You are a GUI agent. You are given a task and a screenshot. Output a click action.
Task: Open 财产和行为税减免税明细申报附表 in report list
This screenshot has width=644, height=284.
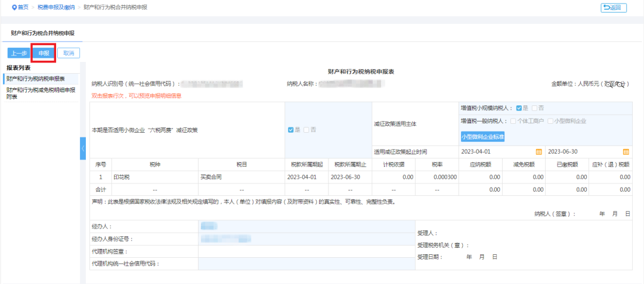pyautogui.click(x=40, y=93)
